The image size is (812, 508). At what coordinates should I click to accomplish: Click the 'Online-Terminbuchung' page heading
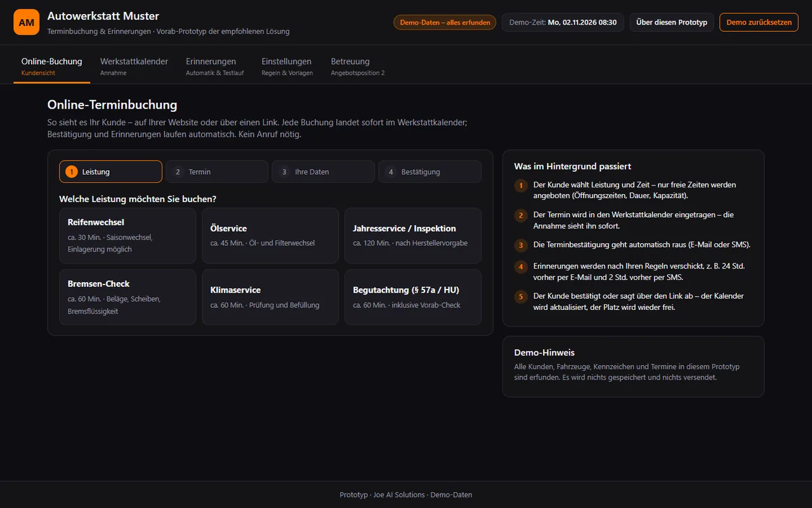coord(112,105)
